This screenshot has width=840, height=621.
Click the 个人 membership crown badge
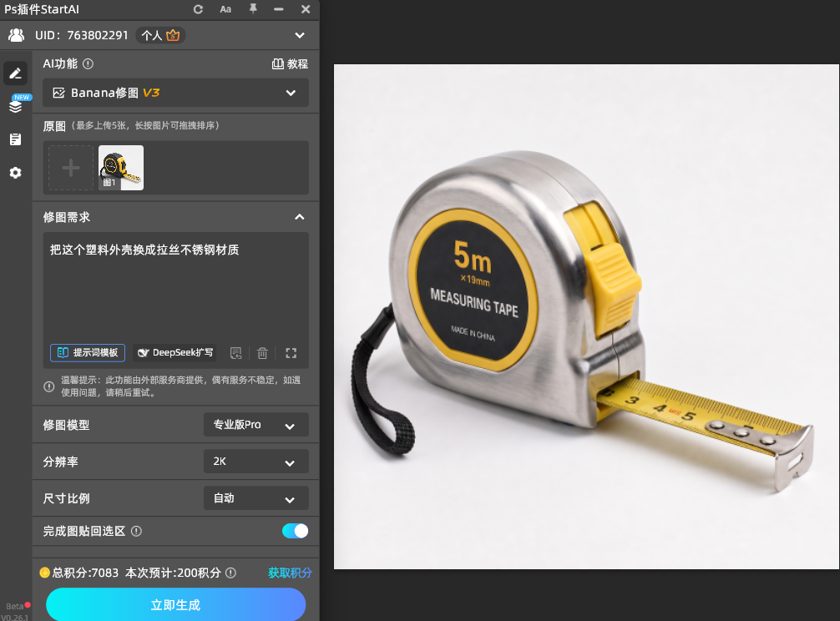[160, 35]
